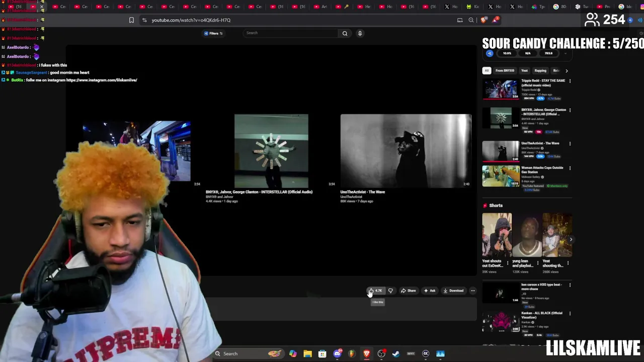Open Microsoft Store from the taskbar
This screenshot has width=644, height=362.
click(x=322, y=354)
